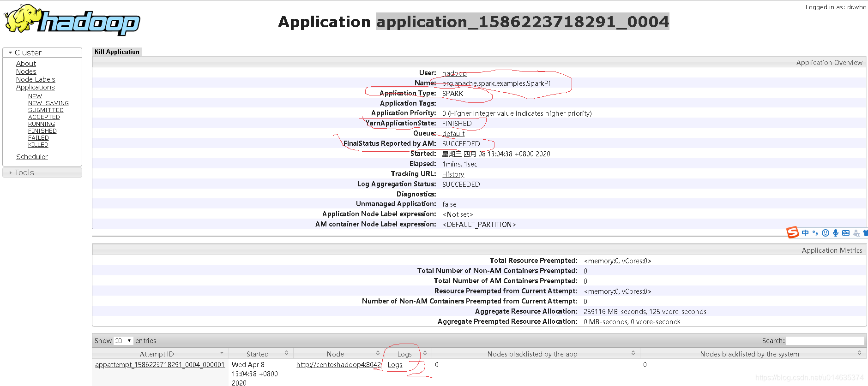
Task: Click the Elapsed value 1mins, 1sec
Action: pos(459,164)
